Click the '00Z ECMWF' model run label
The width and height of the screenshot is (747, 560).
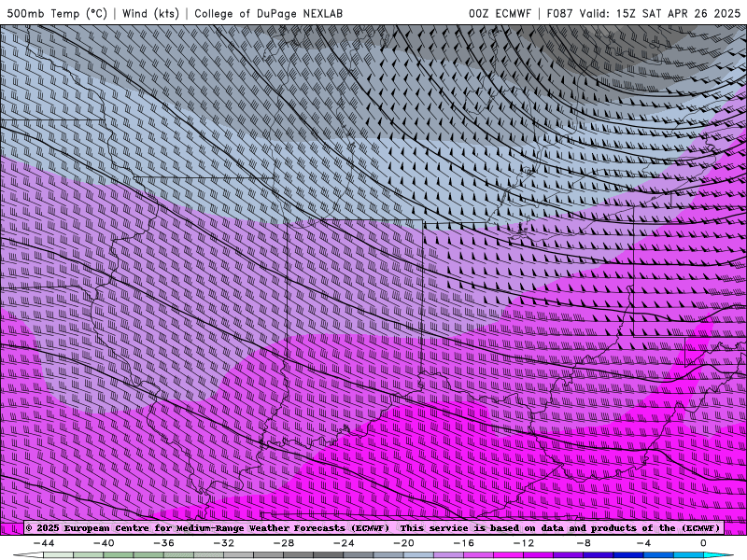click(500, 13)
